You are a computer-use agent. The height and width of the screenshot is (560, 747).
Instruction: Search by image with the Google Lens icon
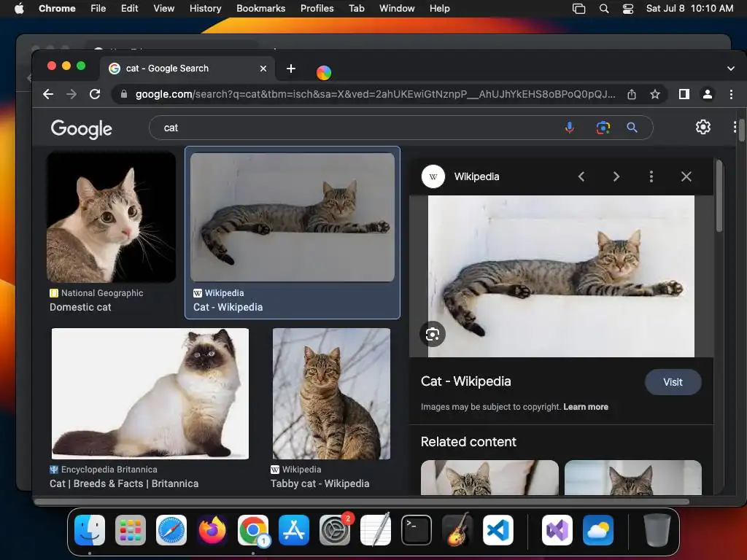[603, 128]
